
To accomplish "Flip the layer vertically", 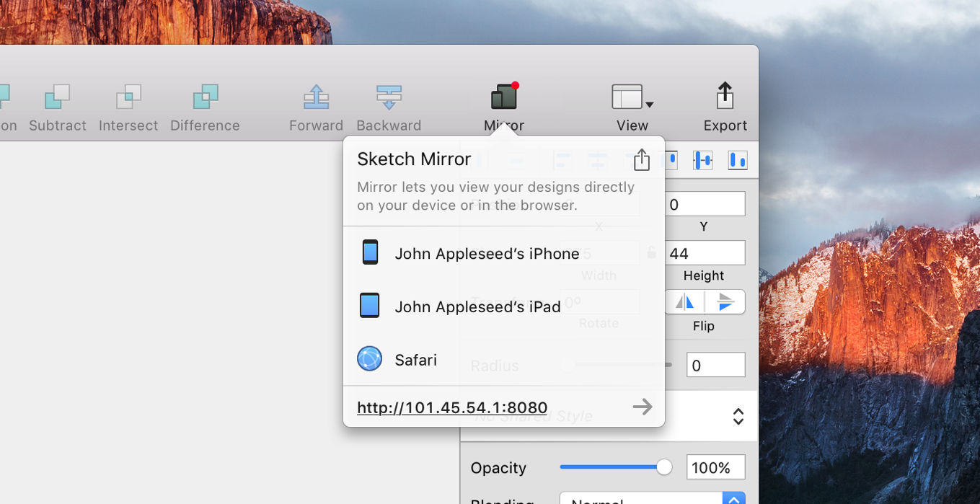I will [725, 301].
